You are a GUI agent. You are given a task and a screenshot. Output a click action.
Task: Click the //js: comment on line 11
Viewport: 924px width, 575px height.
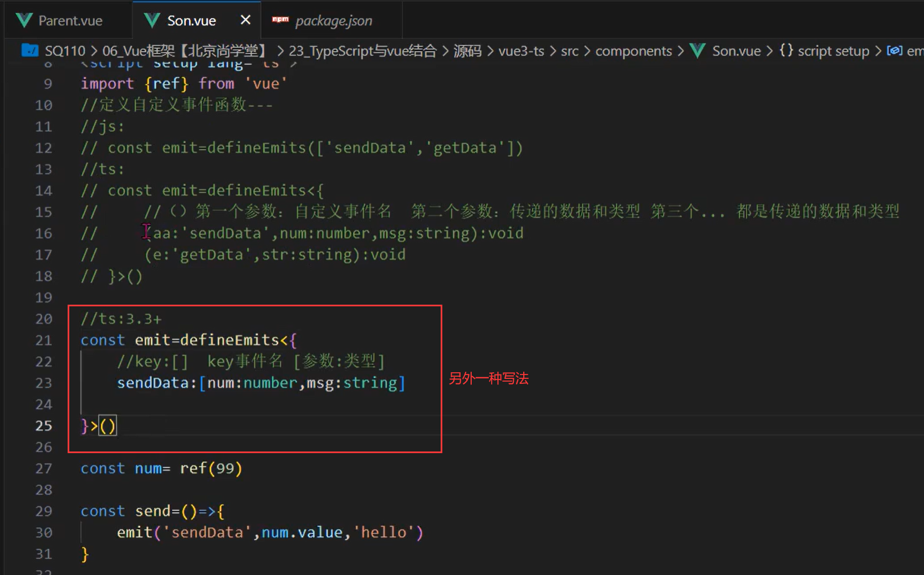[x=103, y=126]
